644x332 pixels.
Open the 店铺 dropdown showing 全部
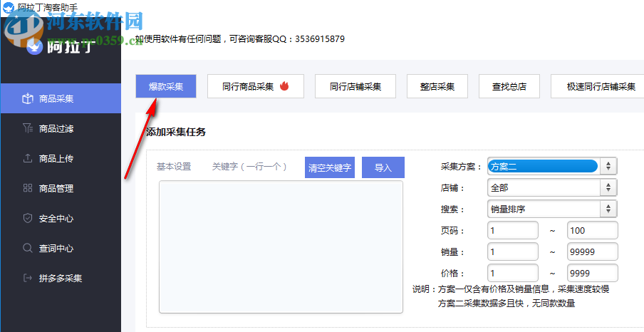552,188
